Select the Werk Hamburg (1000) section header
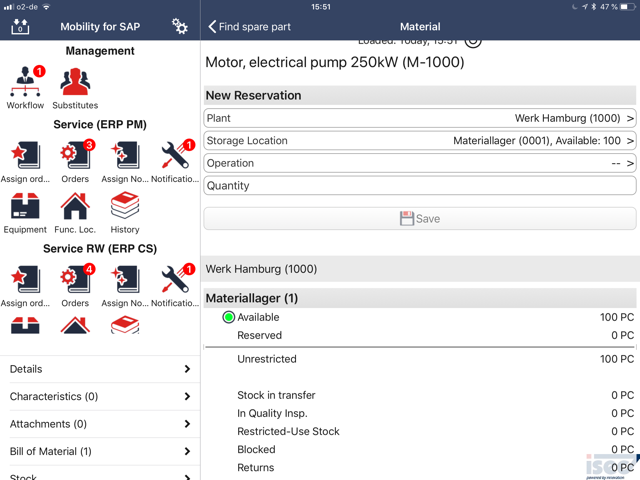Screen dimensions: 640x480 point(420,269)
